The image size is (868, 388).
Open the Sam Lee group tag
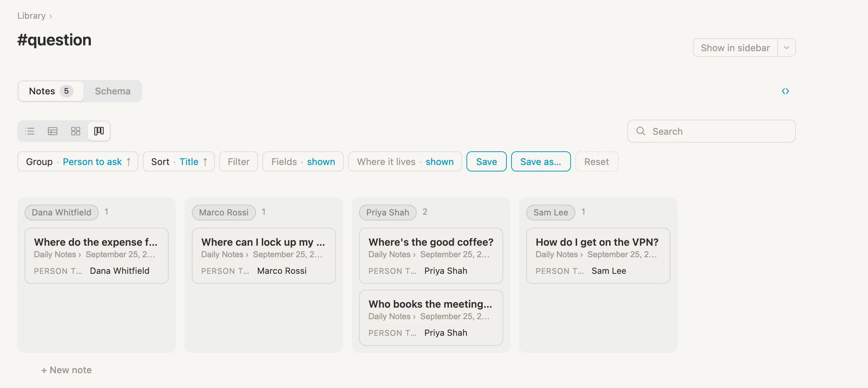pyautogui.click(x=551, y=213)
